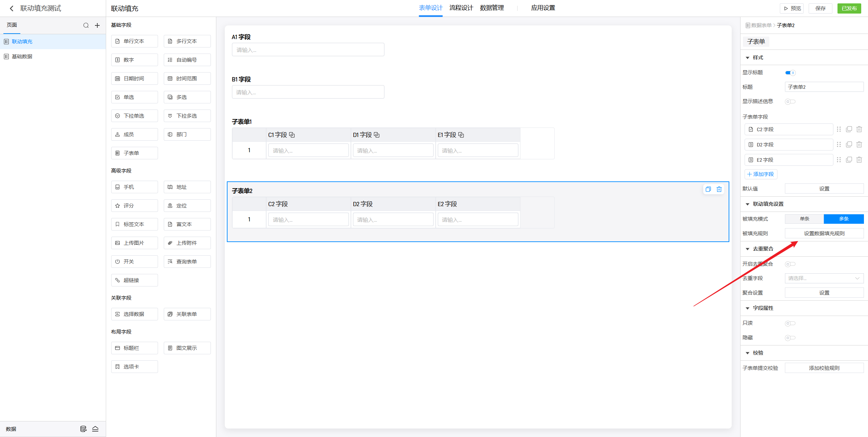Toggle the 显示标题 switch off
Image resolution: width=868 pixels, height=437 pixels.
click(x=790, y=73)
